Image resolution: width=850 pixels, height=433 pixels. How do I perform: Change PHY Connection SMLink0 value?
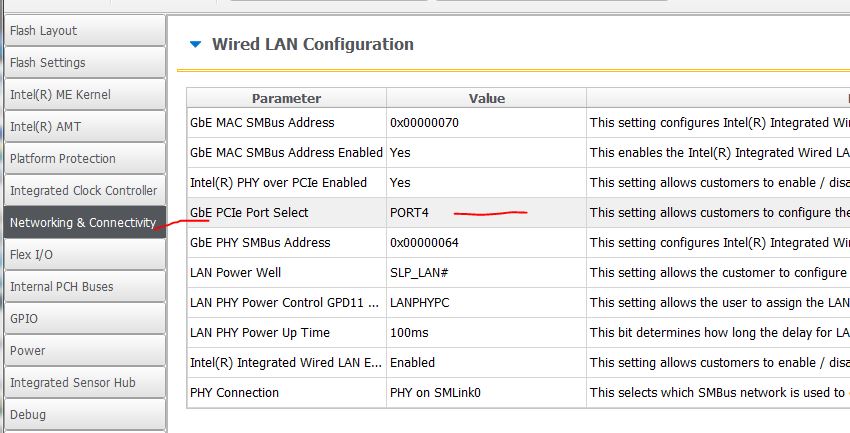click(486, 392)
